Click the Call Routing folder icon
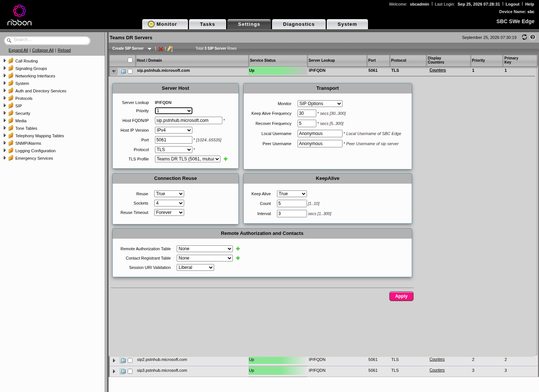The image size is (539, 392). 11,61
